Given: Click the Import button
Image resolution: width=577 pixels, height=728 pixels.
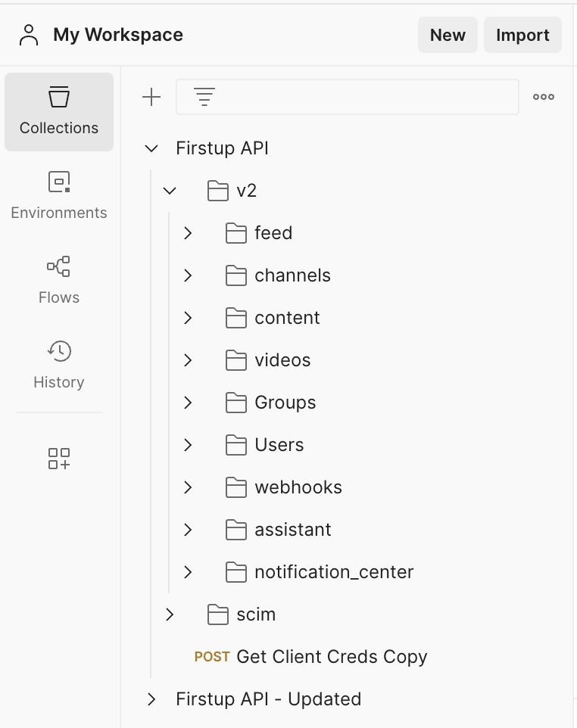Looking at the screenshot, I should pyautogui.click(x=522, y=35).
